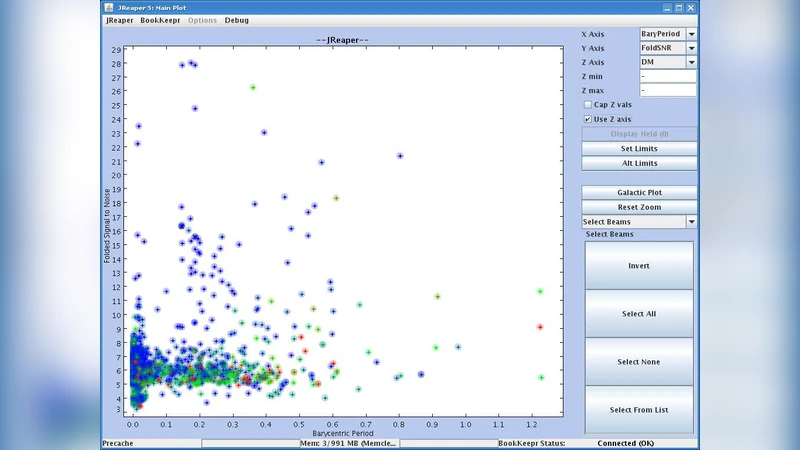Expand the Select Beams combo box

coord(690,222)
